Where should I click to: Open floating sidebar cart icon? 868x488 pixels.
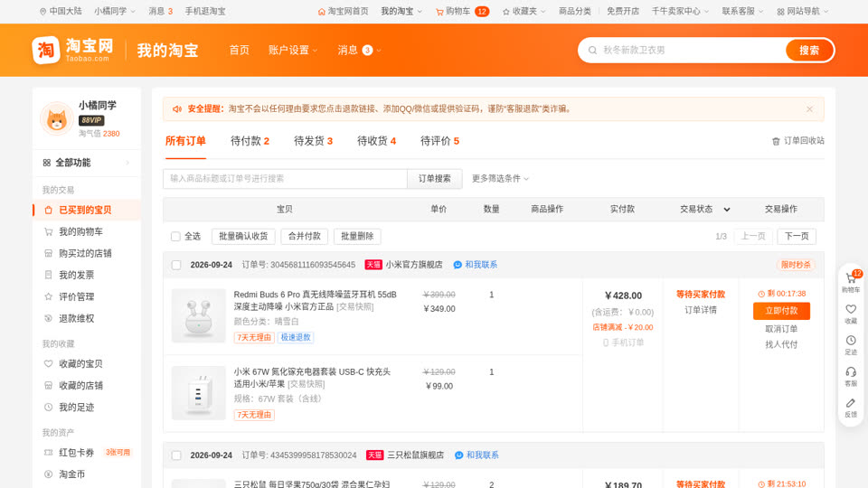click(x=851, y=278)
